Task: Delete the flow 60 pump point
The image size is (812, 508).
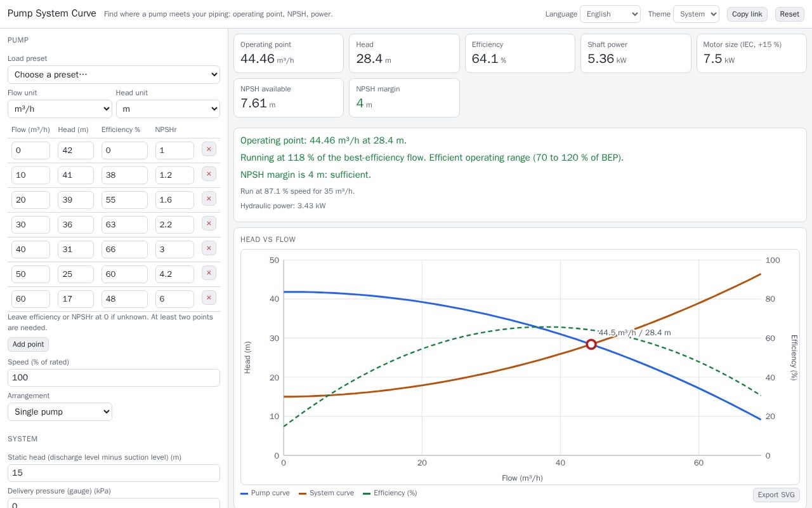Action: 209,298
